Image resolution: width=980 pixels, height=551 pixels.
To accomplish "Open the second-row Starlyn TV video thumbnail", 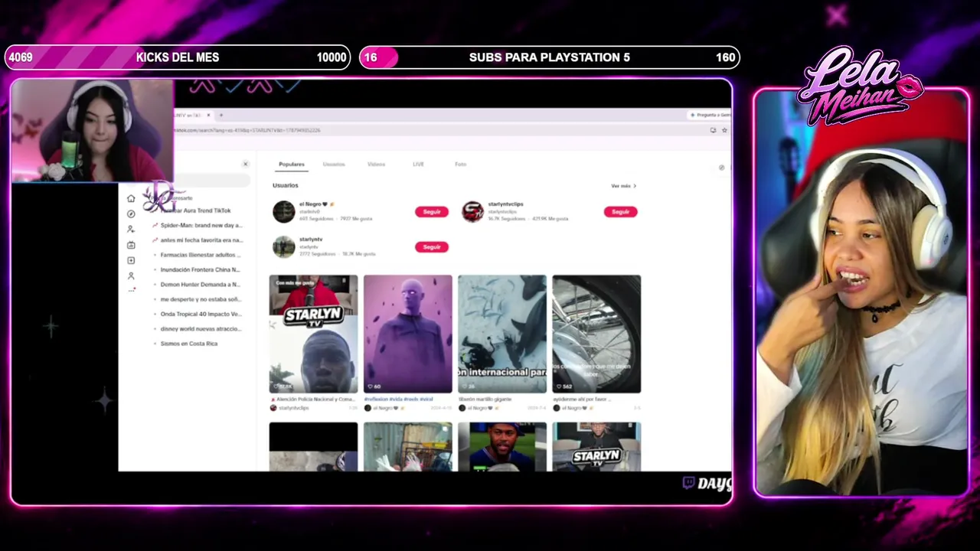I will coord(596,447).
